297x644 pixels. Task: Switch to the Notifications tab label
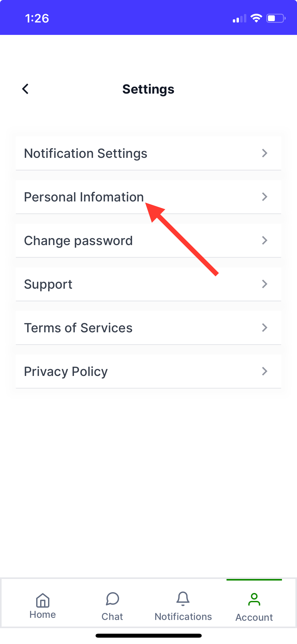point(183,617)
